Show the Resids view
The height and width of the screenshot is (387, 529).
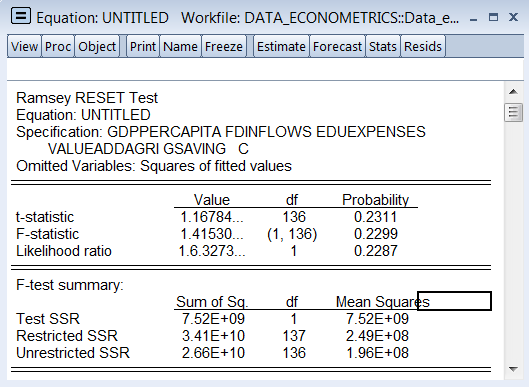423,46
